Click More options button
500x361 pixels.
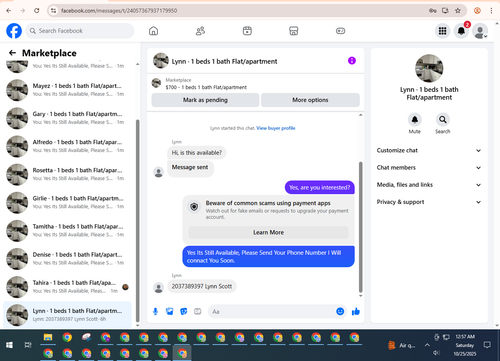click(x=310, y=100)
